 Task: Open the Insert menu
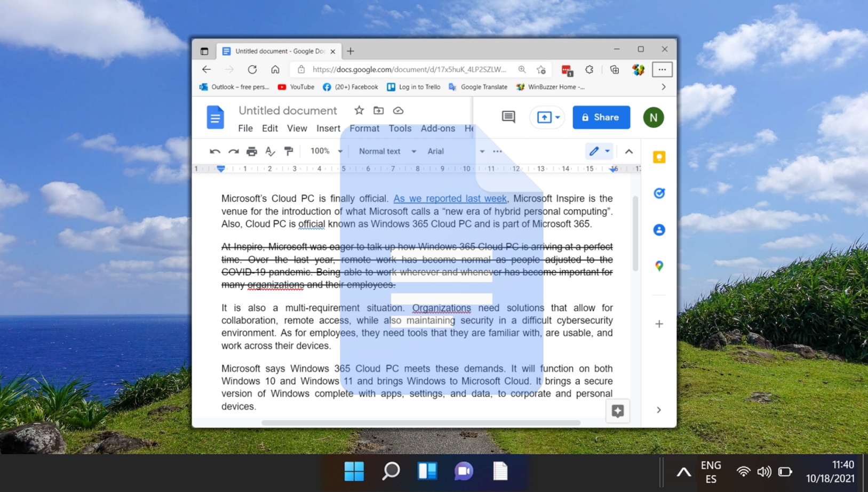tap(328, 128)
